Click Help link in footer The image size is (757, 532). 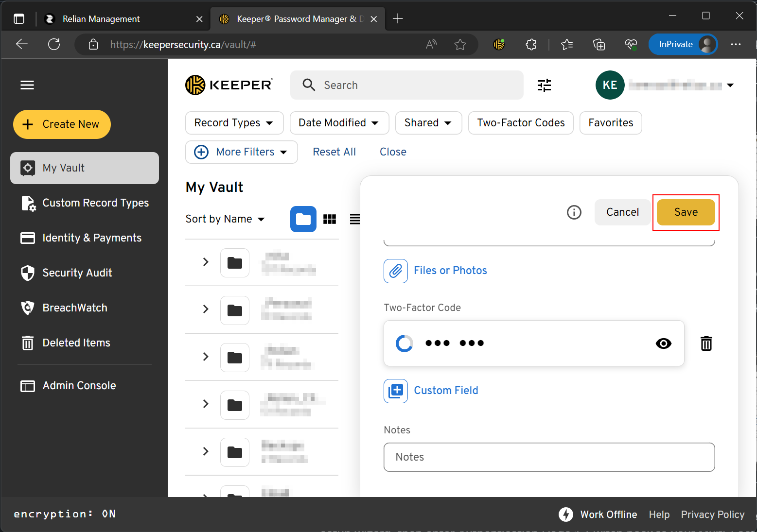659,515
